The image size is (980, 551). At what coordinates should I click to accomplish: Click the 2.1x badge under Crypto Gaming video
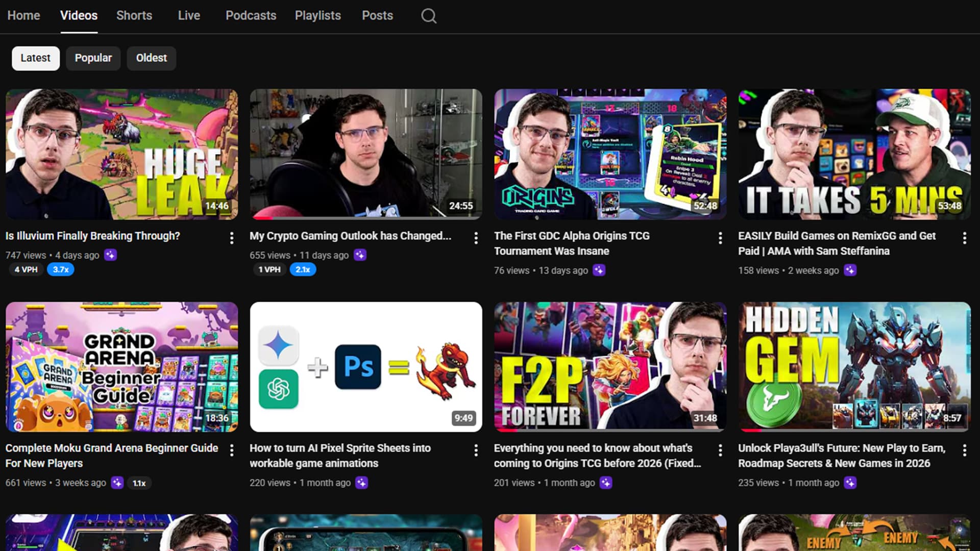(x=303, y=269)
